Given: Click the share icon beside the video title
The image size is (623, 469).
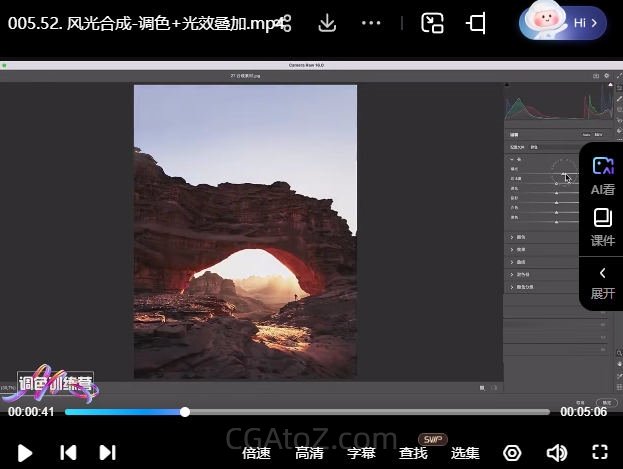Looking at the screenshot, I should pyautogui.click(x=284, y=22).
